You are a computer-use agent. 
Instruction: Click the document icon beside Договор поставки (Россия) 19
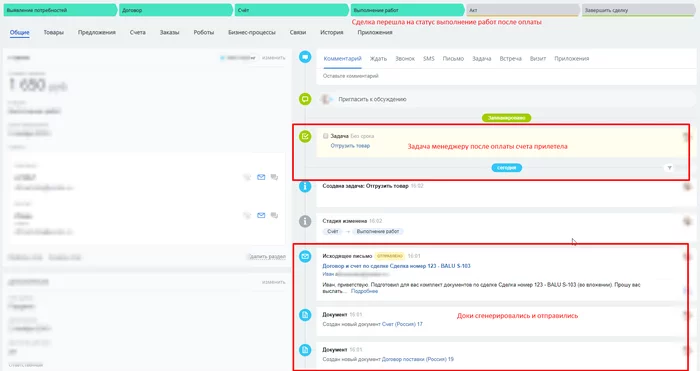pos(305,350)
